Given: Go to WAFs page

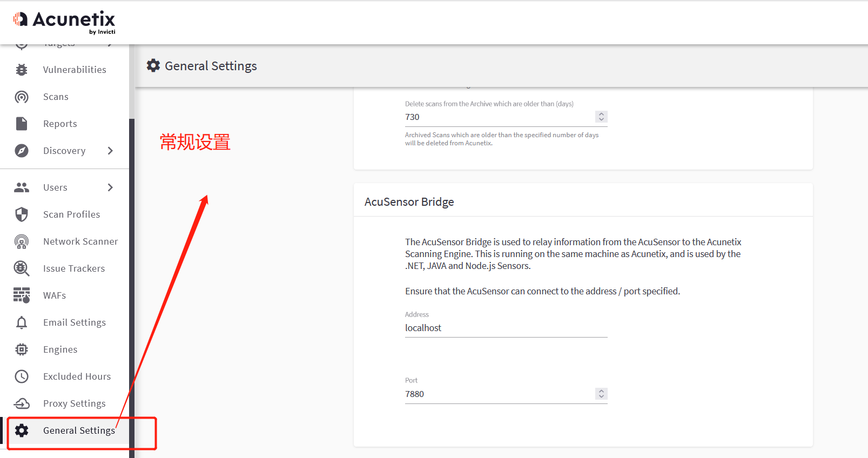Looking at the screenshot, I should [55, 295].
